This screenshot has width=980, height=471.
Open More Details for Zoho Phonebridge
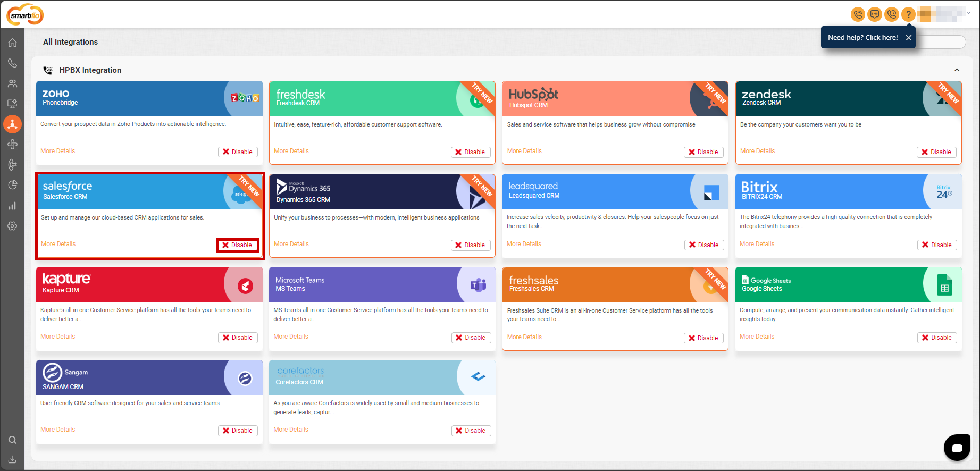click(58, 151)
